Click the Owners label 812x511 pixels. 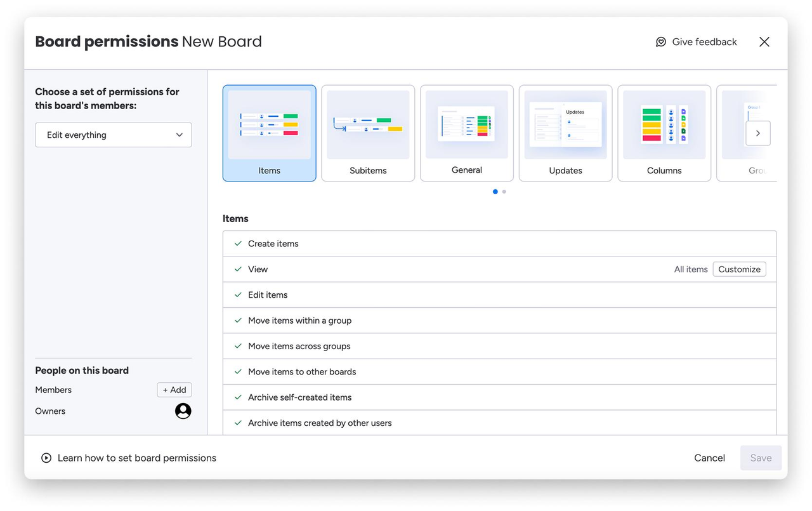50,411
